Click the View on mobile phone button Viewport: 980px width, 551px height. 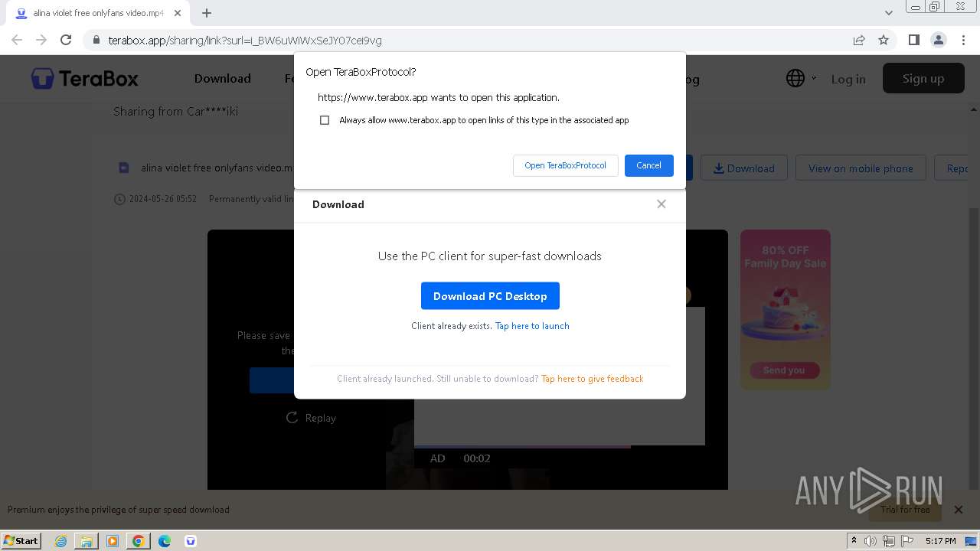(x=861, y=168)
